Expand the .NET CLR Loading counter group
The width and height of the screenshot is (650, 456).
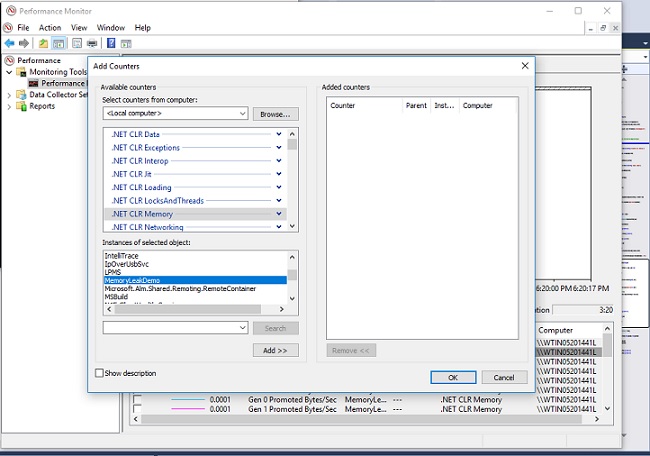click(x=279, y=187)
